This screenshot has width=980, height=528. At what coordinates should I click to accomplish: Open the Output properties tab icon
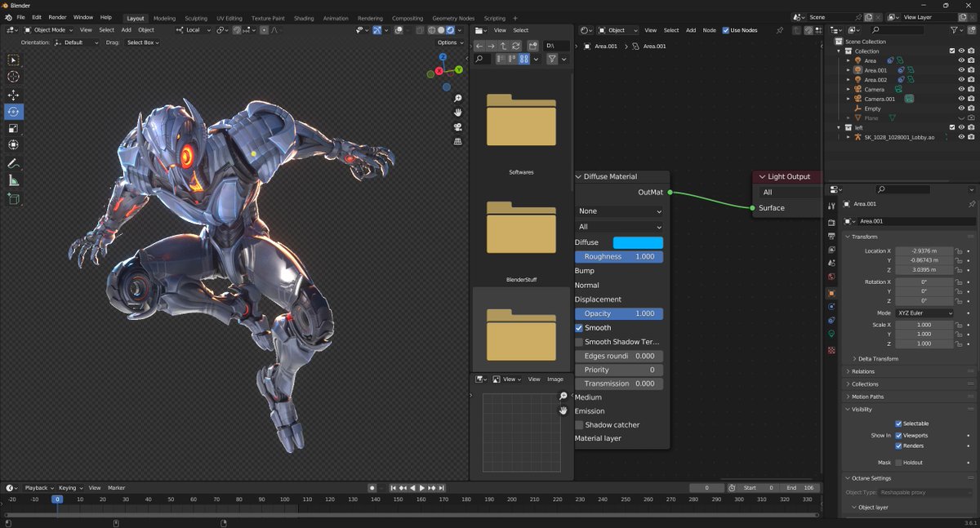coord(831,235)
